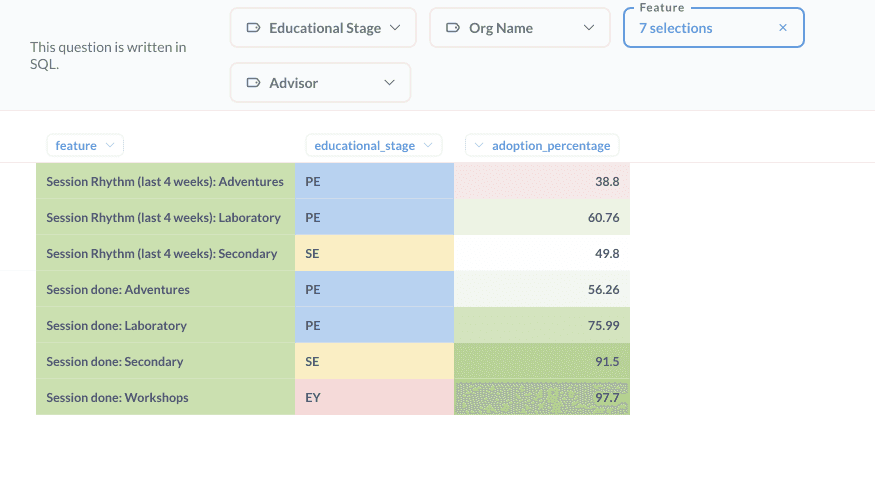Image resolution: width=875 pixels, height=488 pixels.
Task: Expand the Educational Stage dropdown arrow
Action: 395,28
